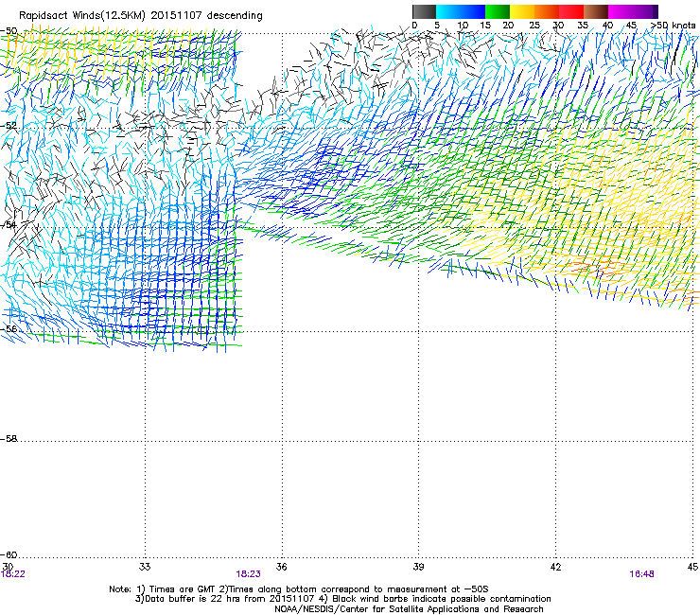Click the longitude label '36'
700x615 pixels.
[281, 567]
